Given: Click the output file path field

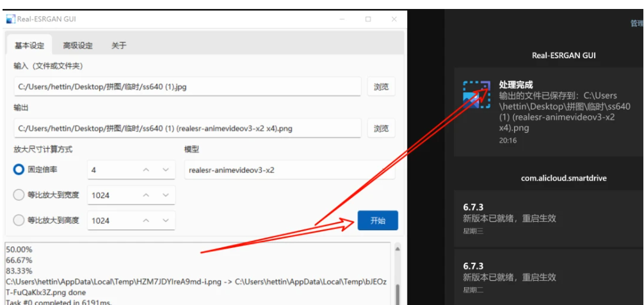Looking at the screenshot, I should pyautogui.click(x=188, y=129).
